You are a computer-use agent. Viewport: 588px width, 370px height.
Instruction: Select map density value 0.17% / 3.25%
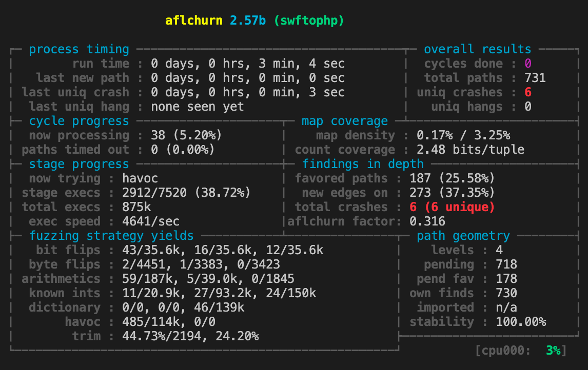[463, 135]
